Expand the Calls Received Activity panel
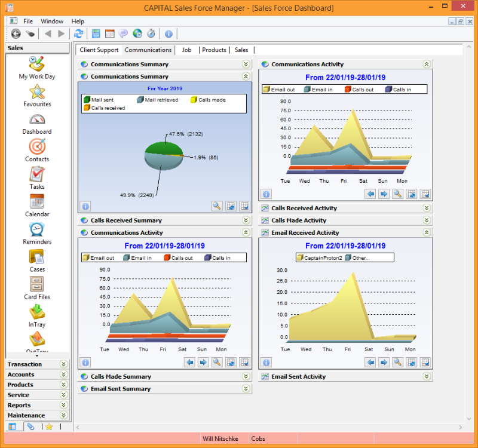The height and width of the screenshot is (448, 478). 427,208
